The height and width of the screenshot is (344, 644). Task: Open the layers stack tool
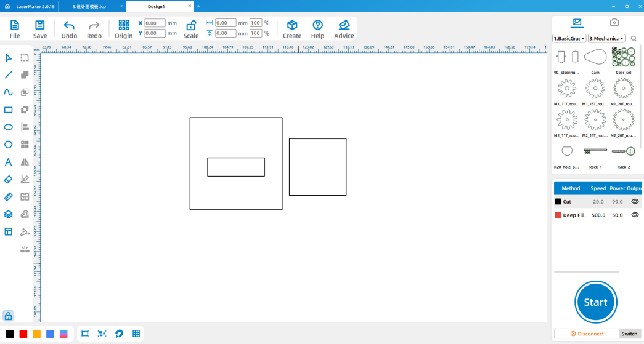pos(8,214)
